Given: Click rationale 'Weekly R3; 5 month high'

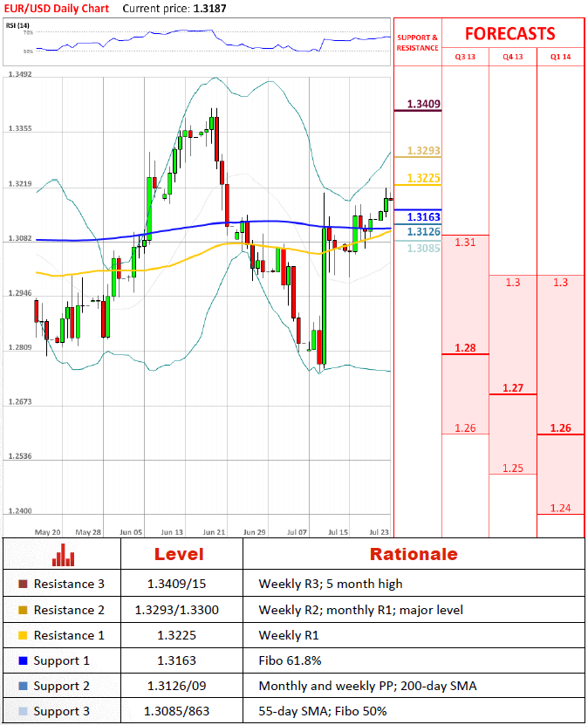Looking at the screenshot, I should [331, 584].
